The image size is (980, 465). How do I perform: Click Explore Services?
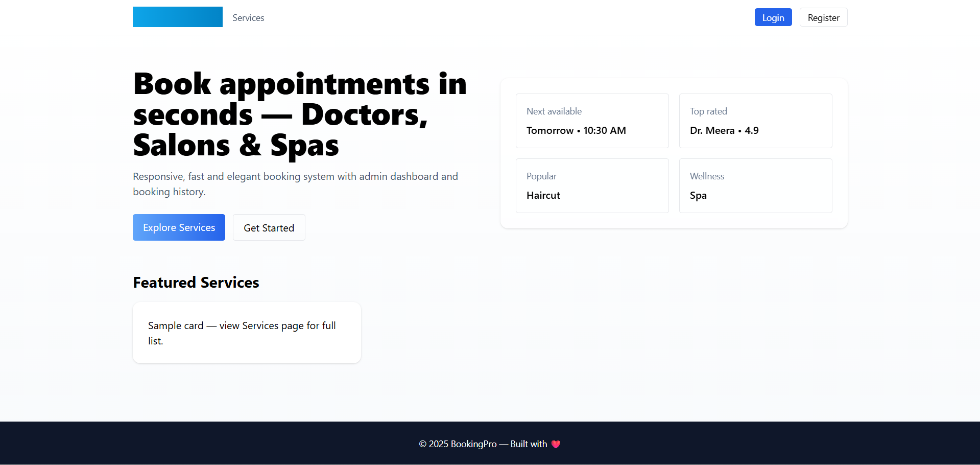click(x=178, y=227)
